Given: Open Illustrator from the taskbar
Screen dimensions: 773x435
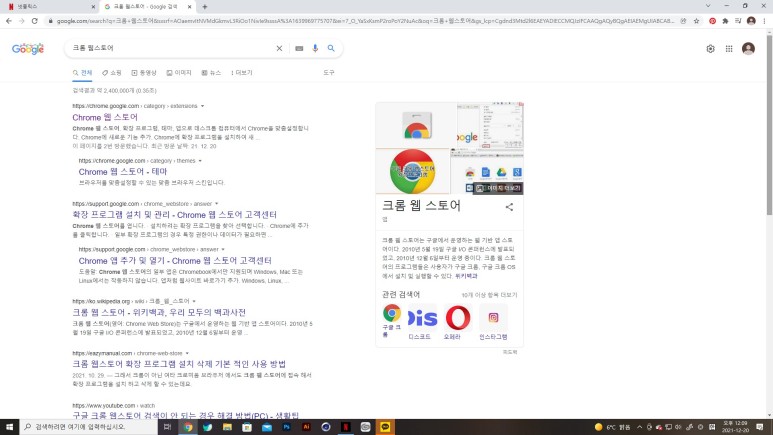Looking at the screenshot, I should click(x=306, y=427).
